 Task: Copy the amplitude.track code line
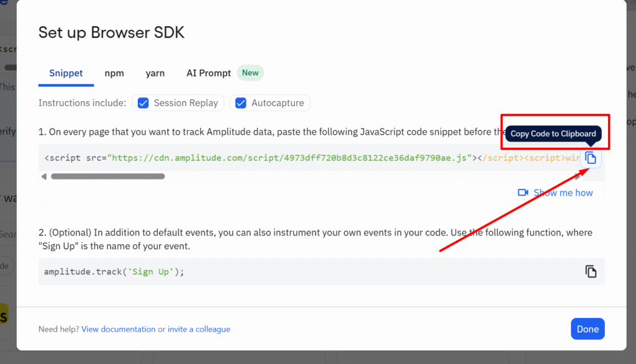click(591, 271)
